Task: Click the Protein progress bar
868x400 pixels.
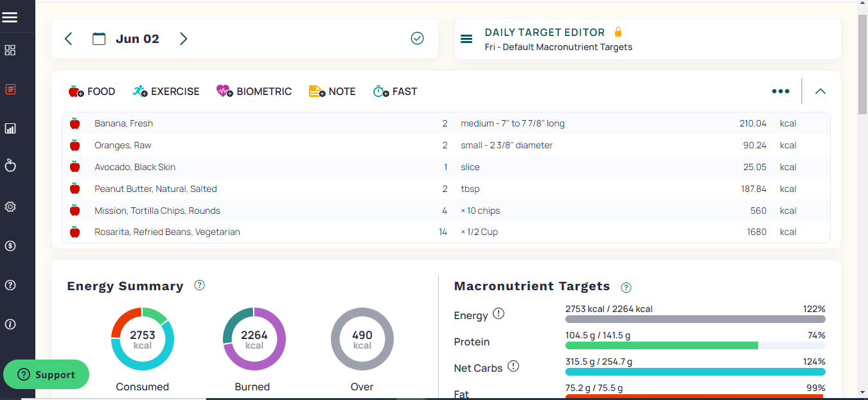Action: [x=695, y=345]
